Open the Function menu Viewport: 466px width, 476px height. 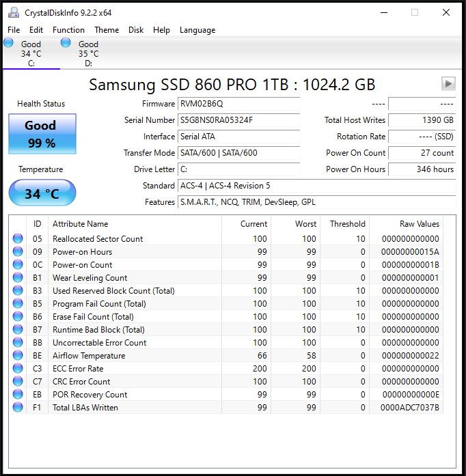pos(68,30)
